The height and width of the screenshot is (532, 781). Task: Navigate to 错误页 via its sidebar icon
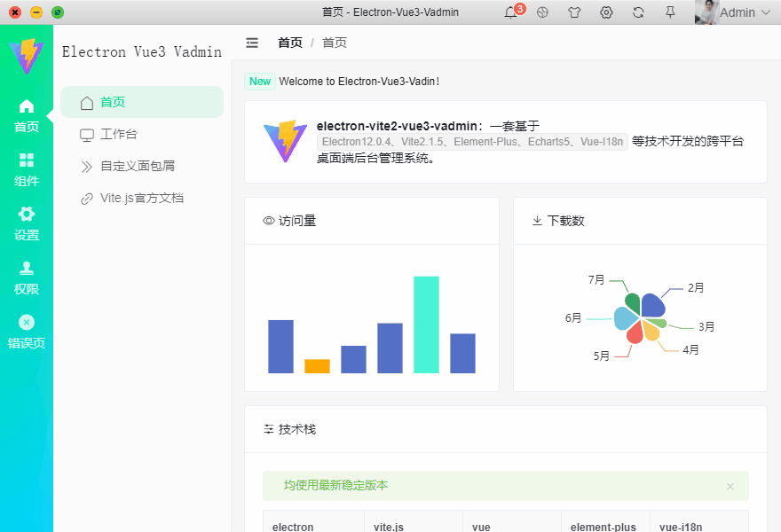pos(27,322)
